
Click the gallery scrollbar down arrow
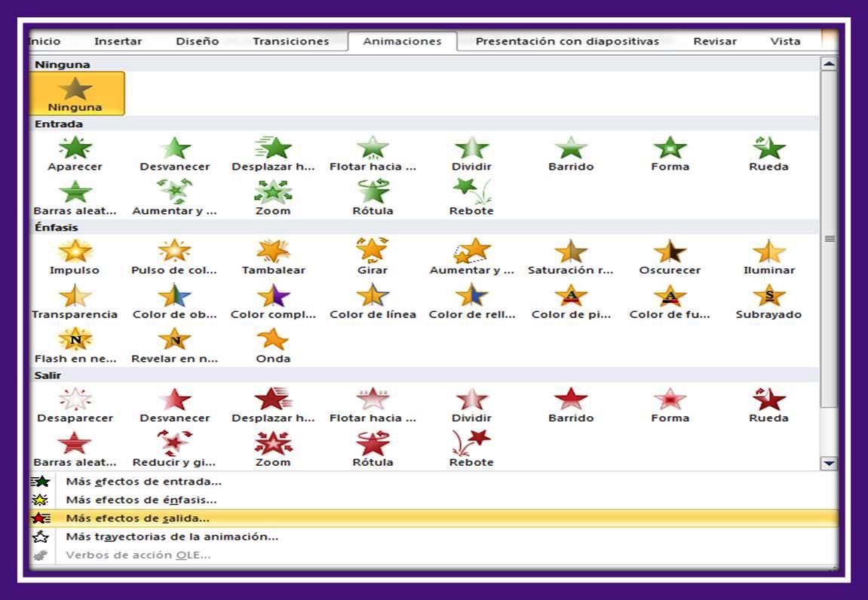pos(829,464)
